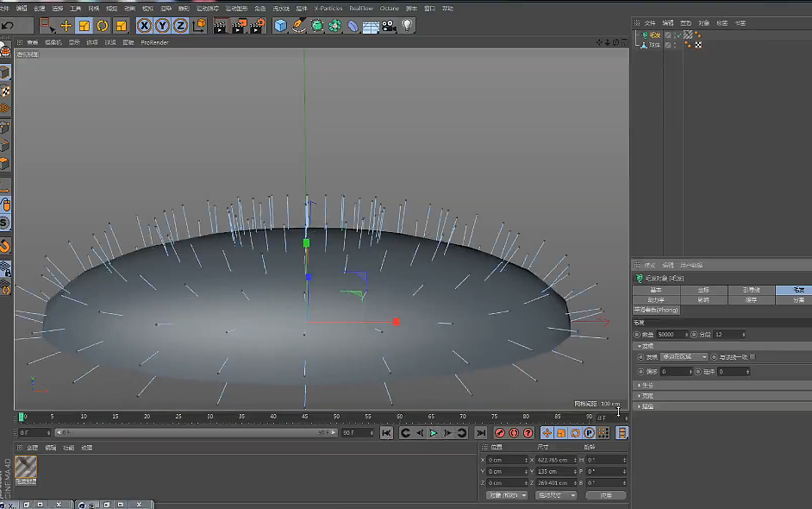Toggle the Y-axis lock in the toolbar
Screen dimensions: 812x509
160,26
